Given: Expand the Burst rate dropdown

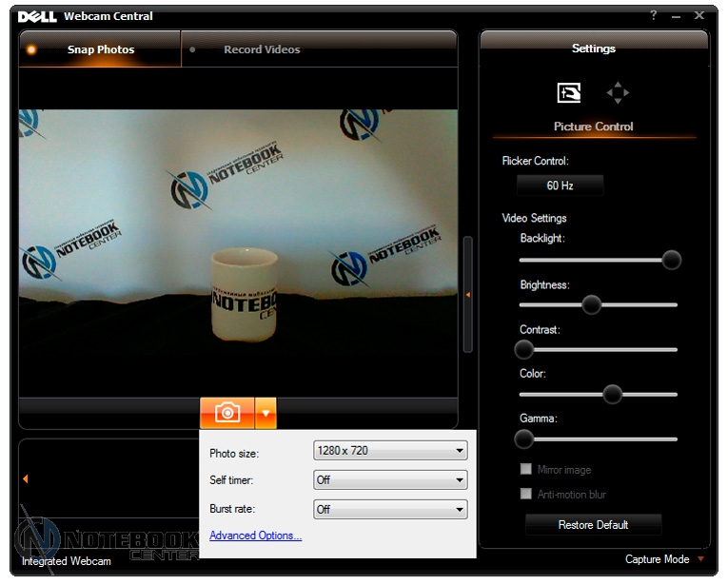Looking at the screenshot, I should coord(390,509).
